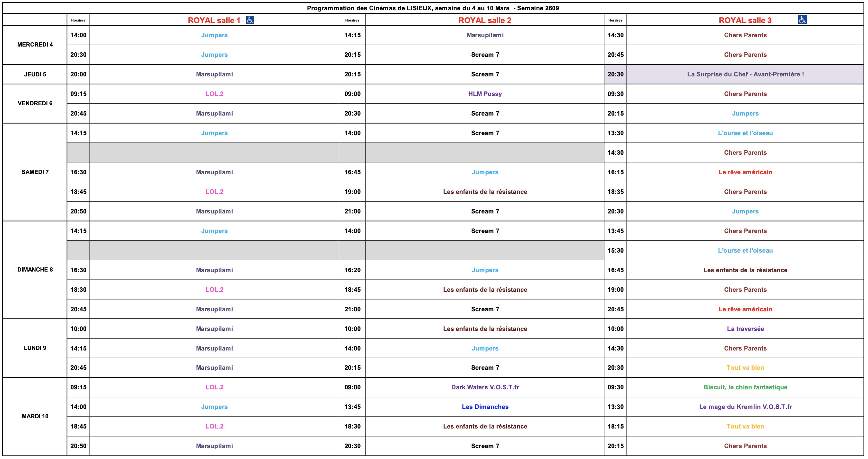Click wheelchair icon next to ROYAL salle 3

coord(802,20)
